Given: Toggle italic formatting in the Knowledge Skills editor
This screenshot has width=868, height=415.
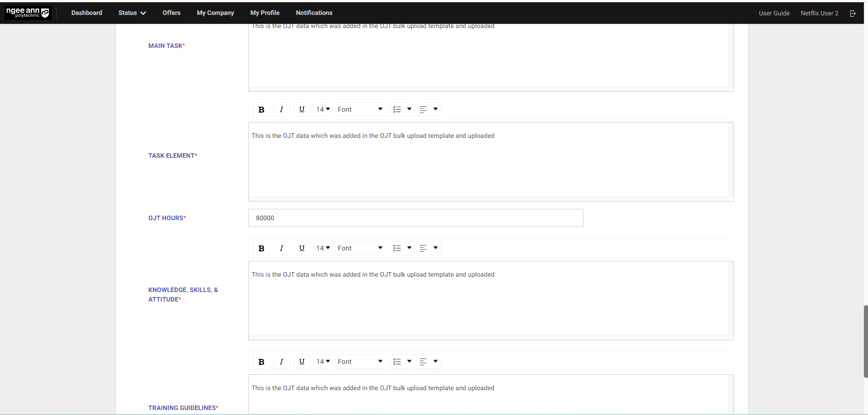Looking at the screenshot, I should tap(281, 248).
